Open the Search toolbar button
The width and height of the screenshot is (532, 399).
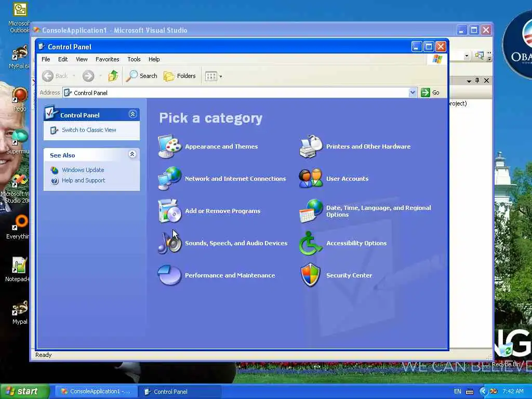[x=141, y=76]
